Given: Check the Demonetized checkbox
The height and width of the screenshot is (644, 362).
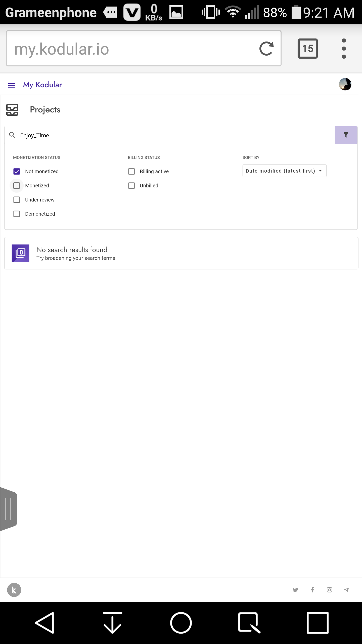Looking at the screenshot, I should [17, 214].
